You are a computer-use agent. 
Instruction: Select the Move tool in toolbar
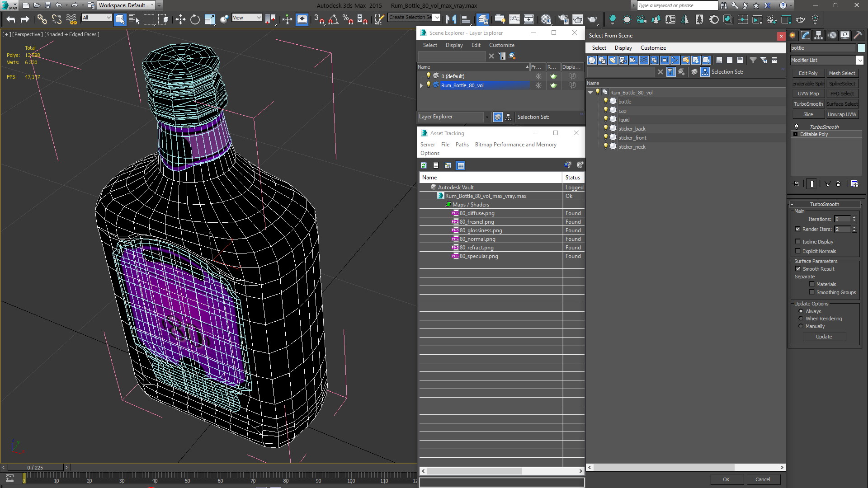180,19
